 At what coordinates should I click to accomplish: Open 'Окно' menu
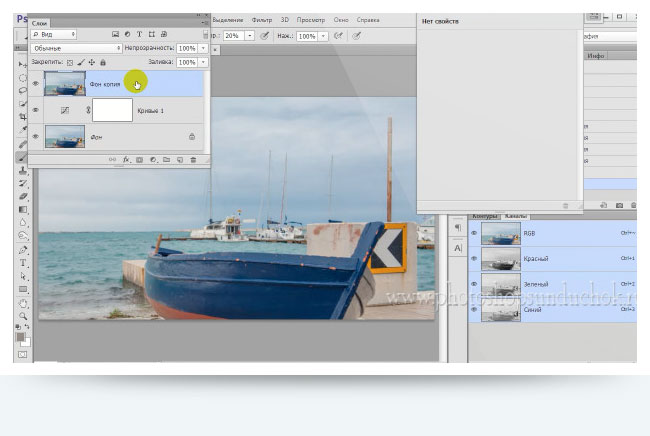coord(341,20)
